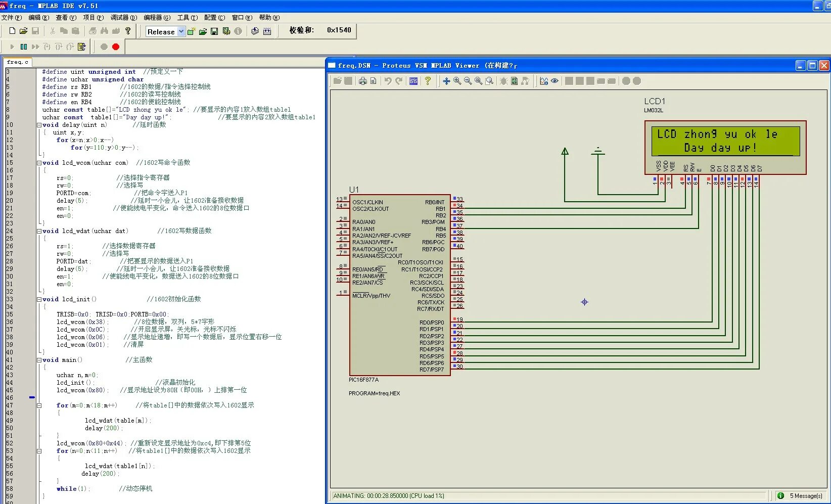Click the Print icon in Proteus toolbar
The image size is (831, 504).
[x=362, y=81]
